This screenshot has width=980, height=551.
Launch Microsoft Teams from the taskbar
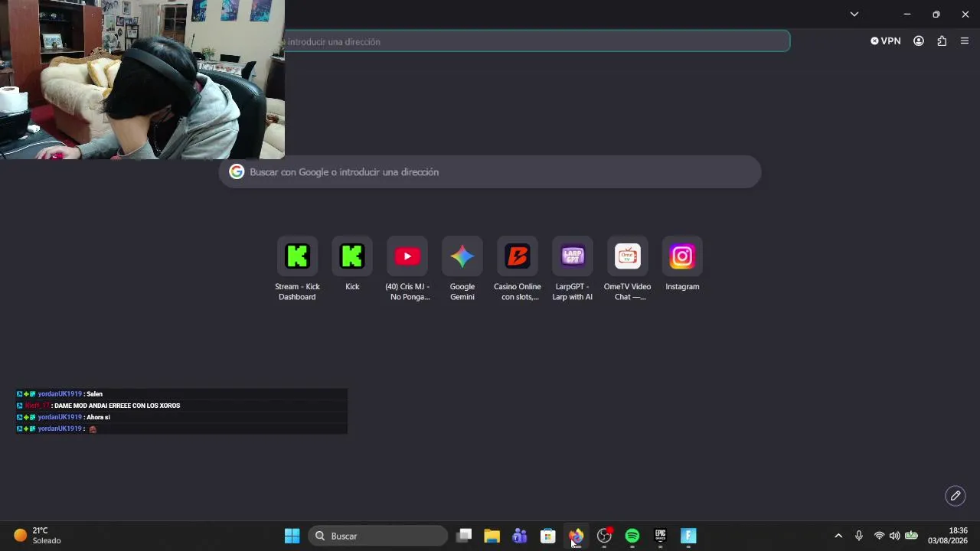coord(520,536)
